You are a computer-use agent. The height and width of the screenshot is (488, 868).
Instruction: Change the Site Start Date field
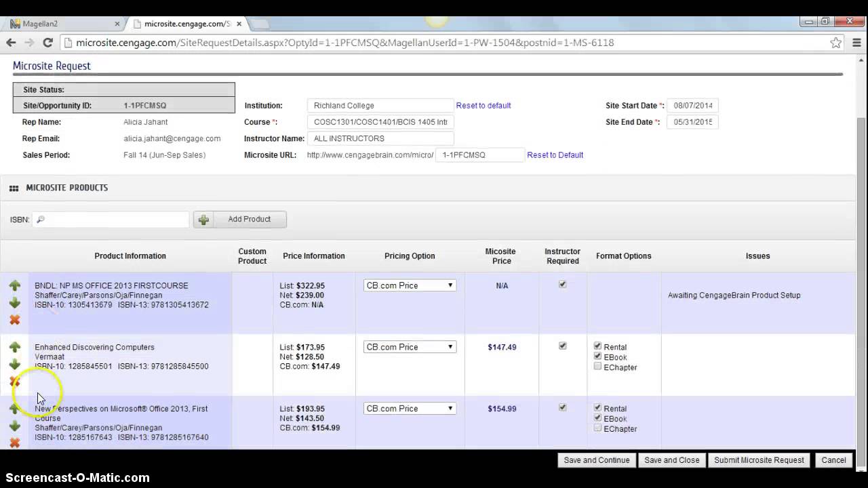(692, 106)
